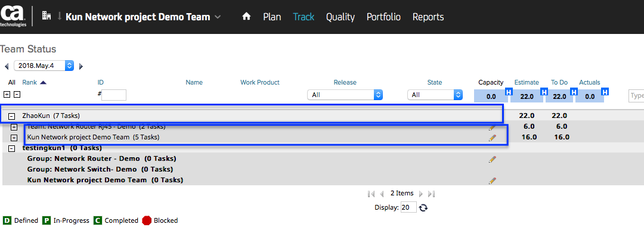Open the Reports menu
Viewport: 644px width, 252px height.
click(428, 17)
